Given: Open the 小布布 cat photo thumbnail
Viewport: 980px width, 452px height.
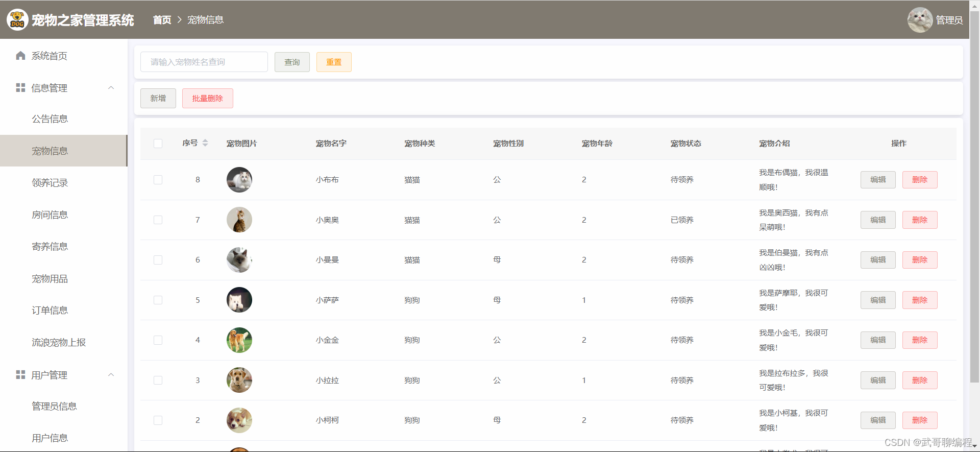Looking at the screenshot, I should click(x=239, y=180).
